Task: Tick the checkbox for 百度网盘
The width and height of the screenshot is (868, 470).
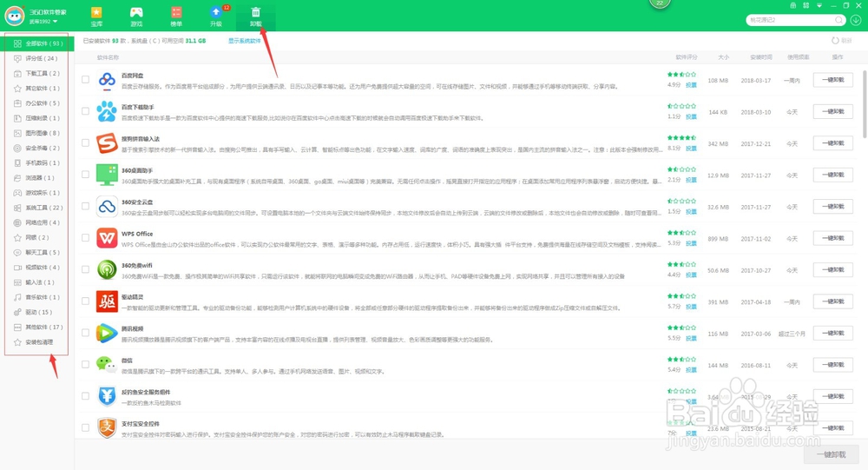Action: click(x=85, y=79)
